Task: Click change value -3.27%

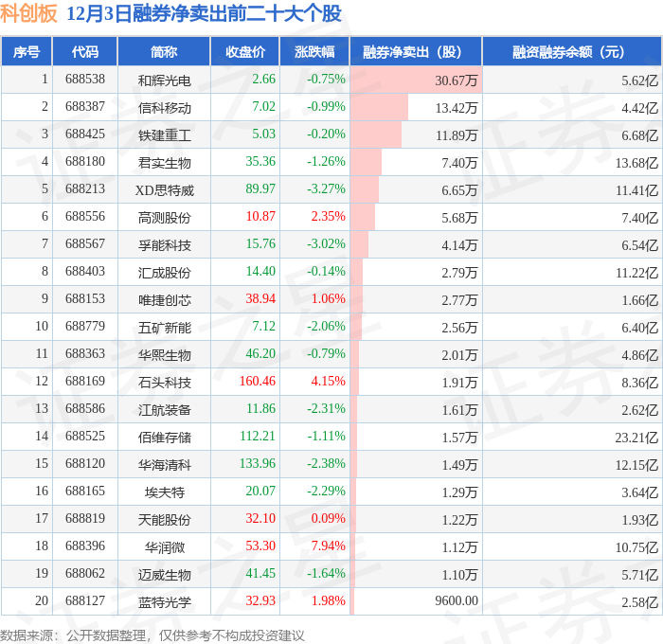Action: (326, 189)
